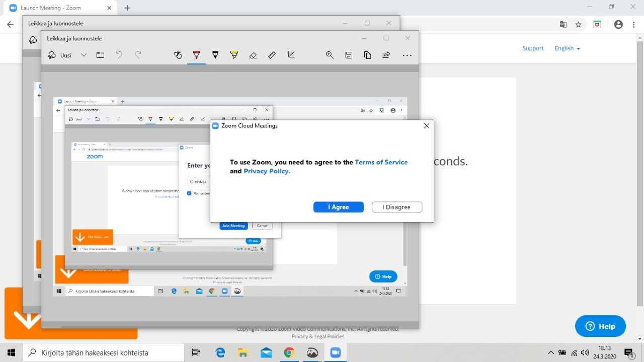Open the Zoom app from the taskbar

click(336, 353)
